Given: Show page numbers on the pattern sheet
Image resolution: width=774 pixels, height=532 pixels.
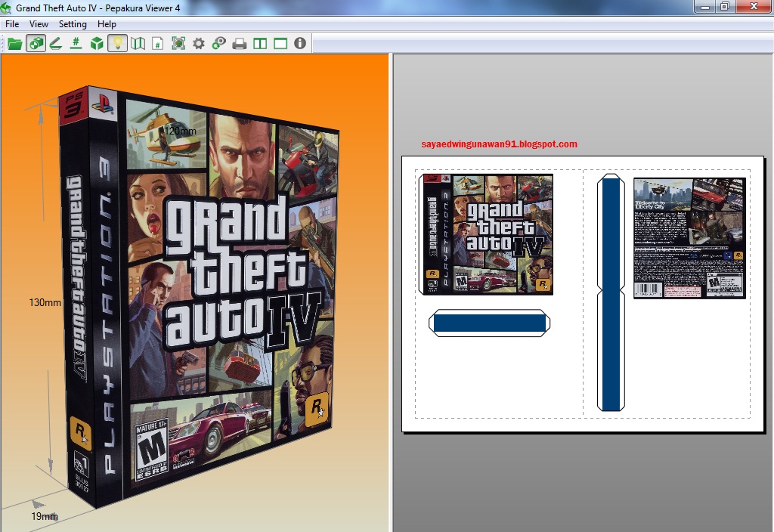Looking at the screenshot, I should tap(158, 43).
